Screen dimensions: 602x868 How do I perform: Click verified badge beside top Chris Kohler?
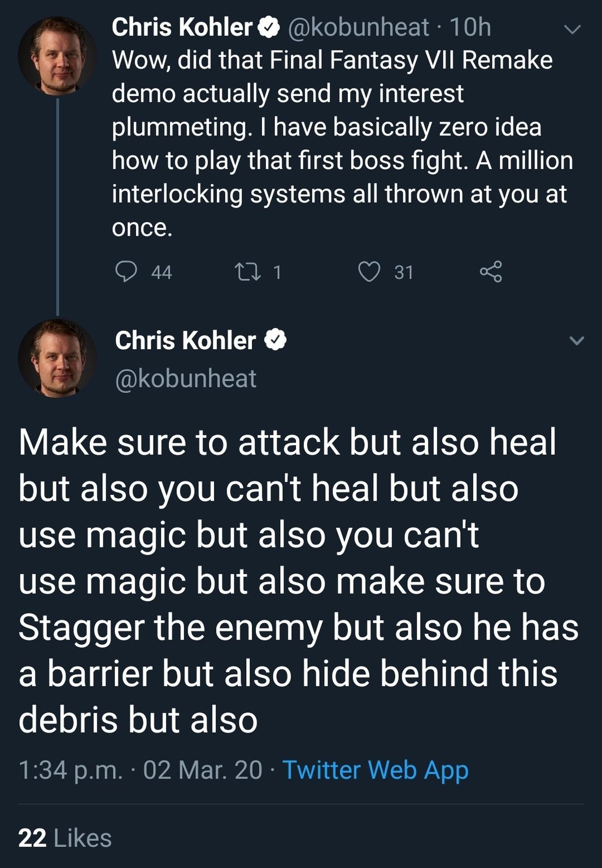click(269, 27)
